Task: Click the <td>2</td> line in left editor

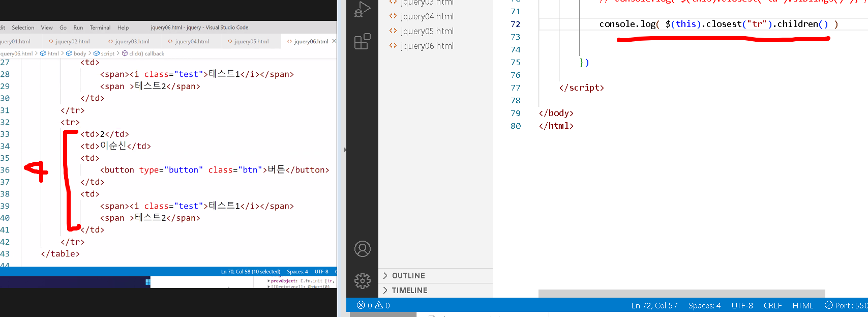Action: pos(105,134)
